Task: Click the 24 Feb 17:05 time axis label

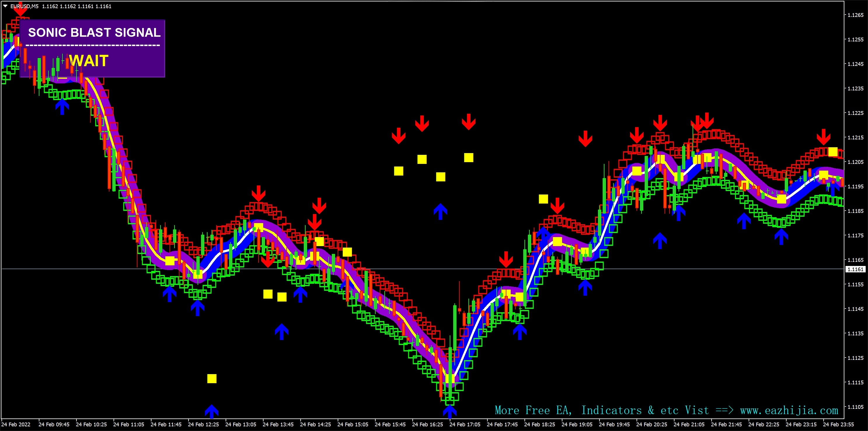Action: click(x=465, y=425)
